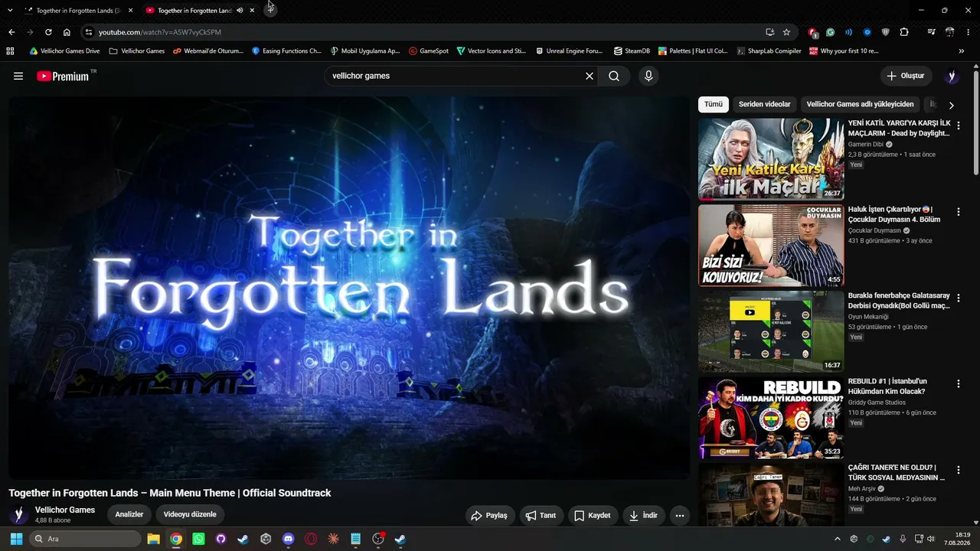Open the REBUILD #1 video thumbnail

click(x=771, y=418)
